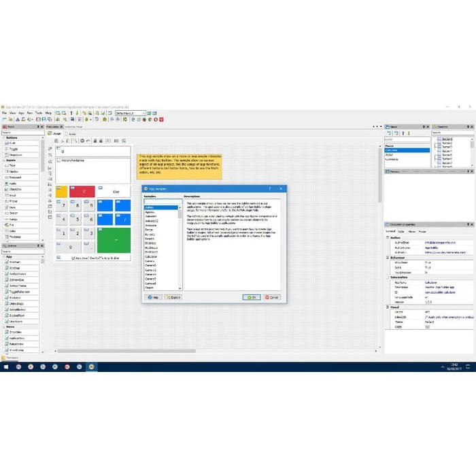This screenshot has width=476, height=476.
Task: Pin the Controls panel with its pushpin
Action: [468, 126]
